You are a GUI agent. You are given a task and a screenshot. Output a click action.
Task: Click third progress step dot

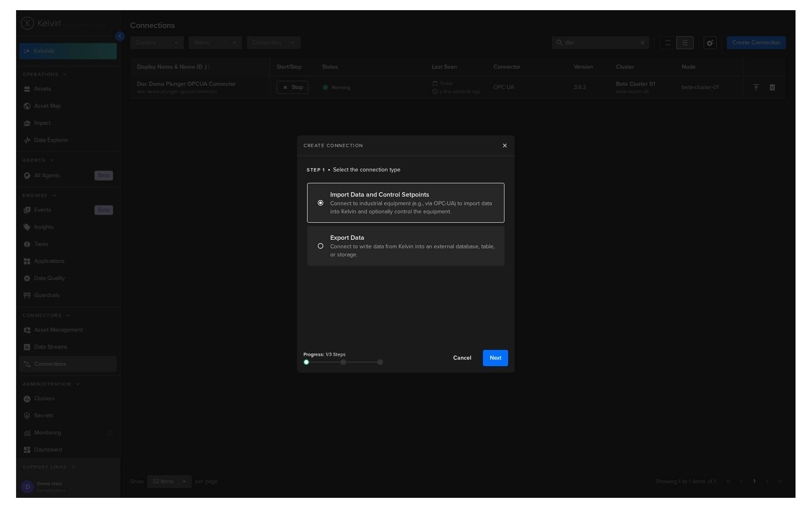click(x=380, y=362)
